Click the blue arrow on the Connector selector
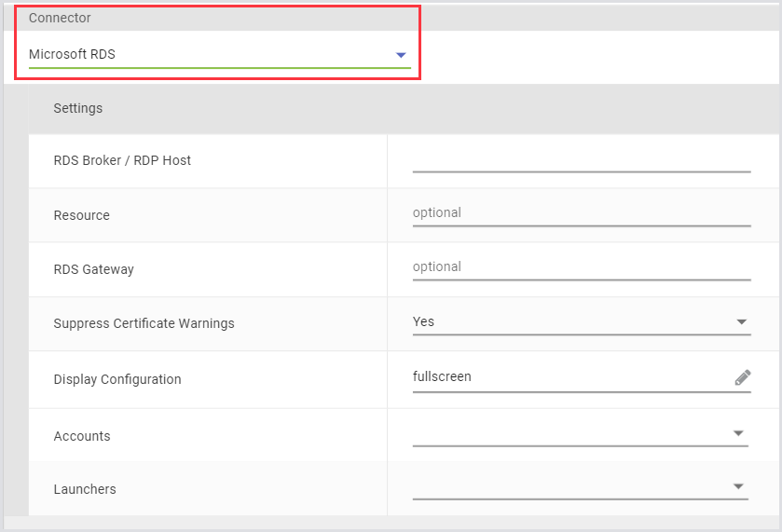The image size is (782, 532). coord(401,56)
